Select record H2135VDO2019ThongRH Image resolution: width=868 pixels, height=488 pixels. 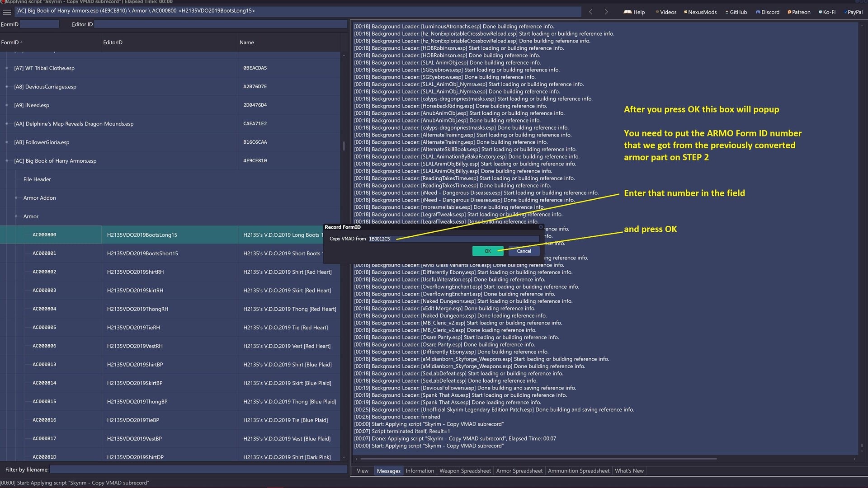(x=170, y=309)
